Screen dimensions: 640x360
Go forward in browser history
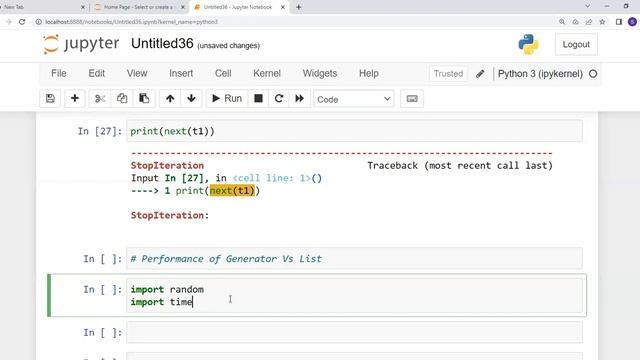(x=9, y=22)
